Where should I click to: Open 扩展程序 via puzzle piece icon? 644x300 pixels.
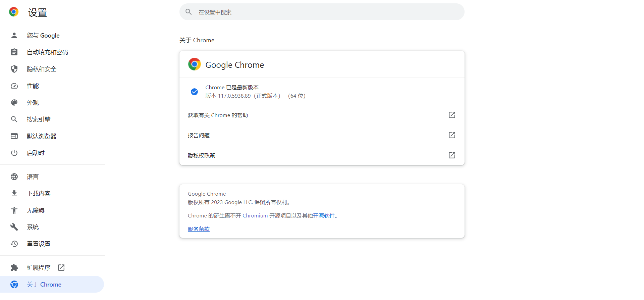click(x=14, y=267)
